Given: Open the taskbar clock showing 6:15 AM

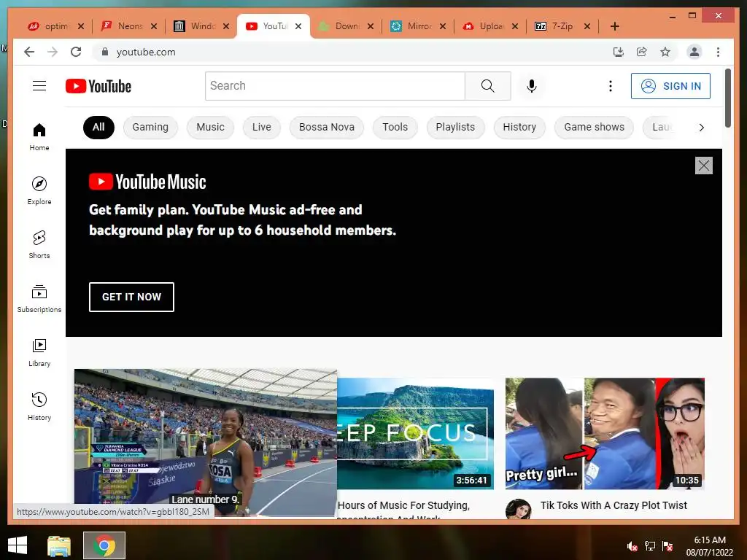Looking at the screenshot, I should click(709, 546).
